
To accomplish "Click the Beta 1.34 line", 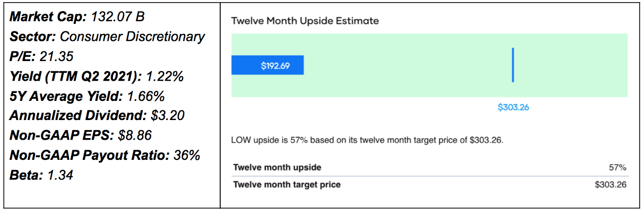I will [41, 174].
